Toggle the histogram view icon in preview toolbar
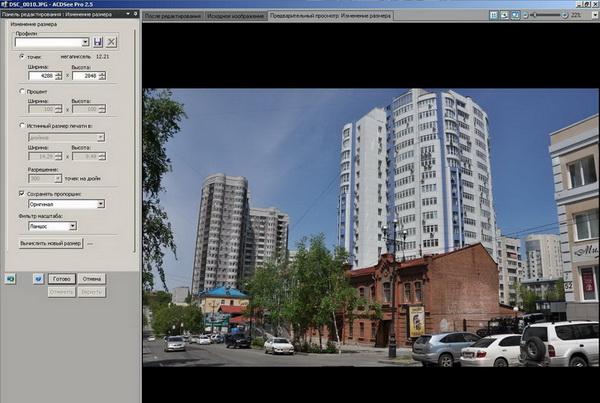 point(494,15)
